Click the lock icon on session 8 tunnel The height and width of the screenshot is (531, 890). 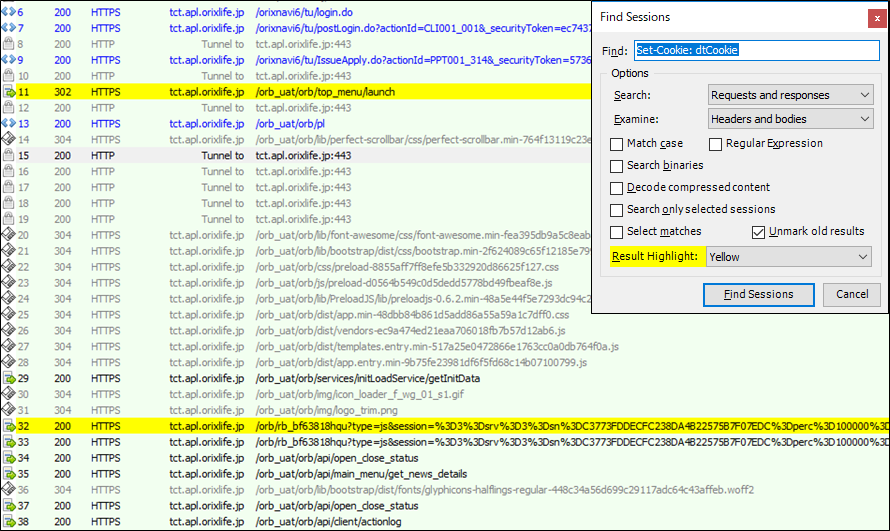[x=9, y=44]
